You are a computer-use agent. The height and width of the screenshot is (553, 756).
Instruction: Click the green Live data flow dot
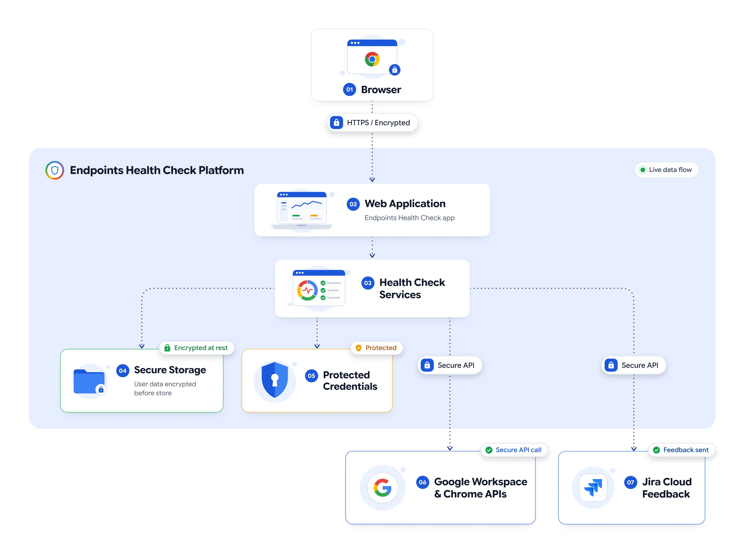642,170
